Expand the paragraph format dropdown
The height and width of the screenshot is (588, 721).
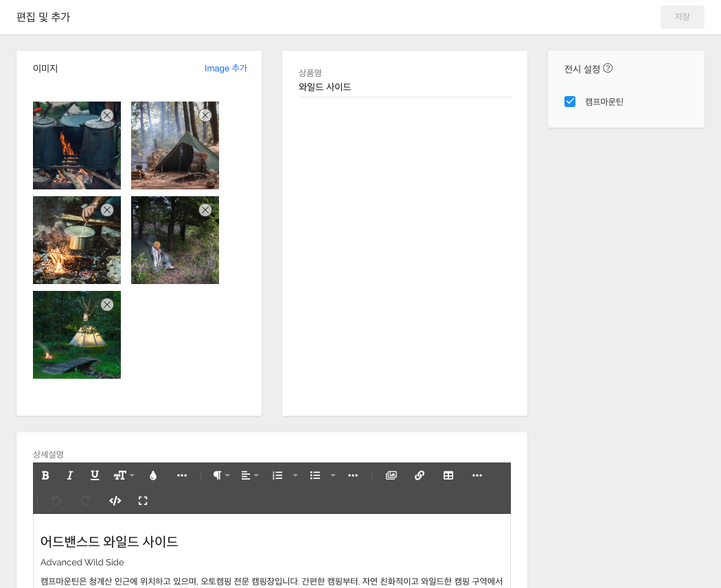click(x=221, y=475)
